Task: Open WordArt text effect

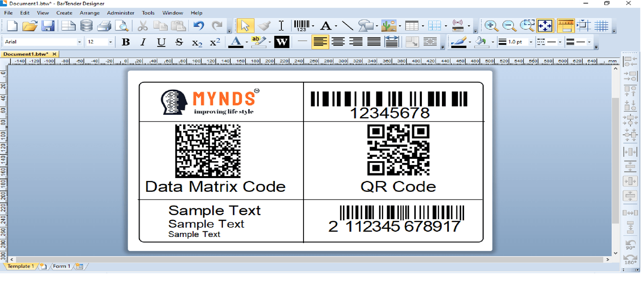Action: 282,42
